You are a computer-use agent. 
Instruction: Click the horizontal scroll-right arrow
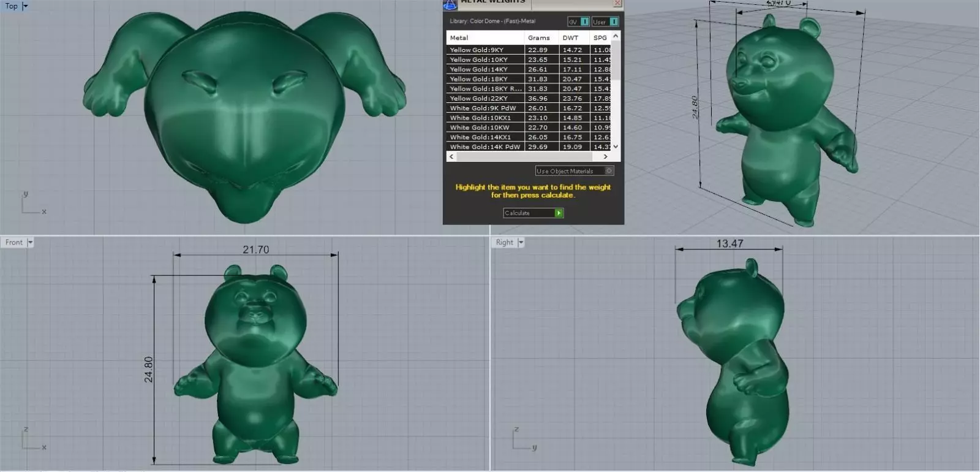pyautogui.click(x=606, y=157)
